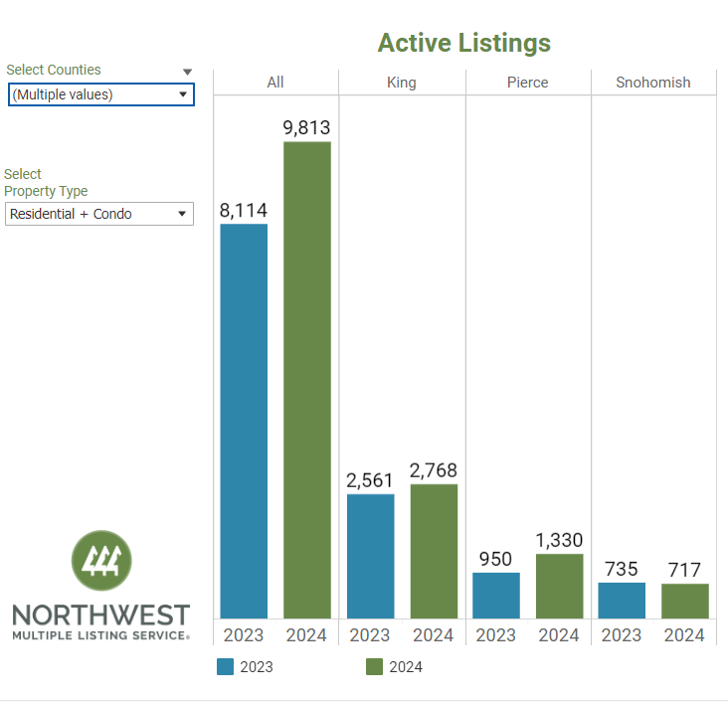Click the 2024 All bar showing 9,813
This screenshot has height=702, width=728.
pyautogui.click(x=307, y=380)
